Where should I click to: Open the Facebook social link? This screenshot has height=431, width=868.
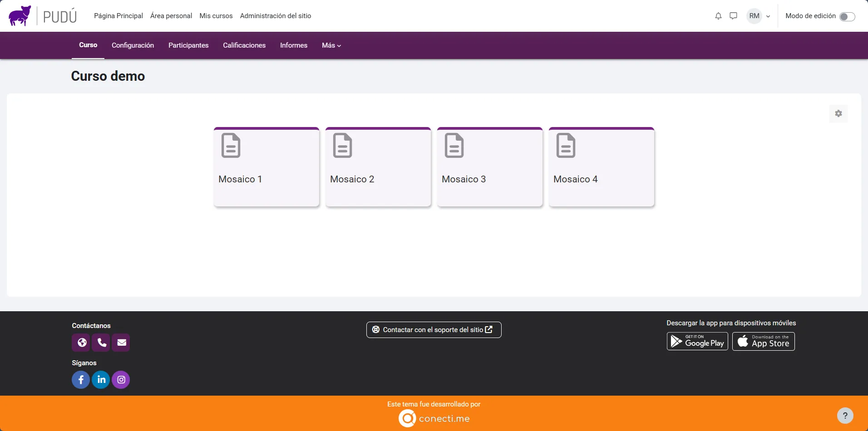pos(81,380)
